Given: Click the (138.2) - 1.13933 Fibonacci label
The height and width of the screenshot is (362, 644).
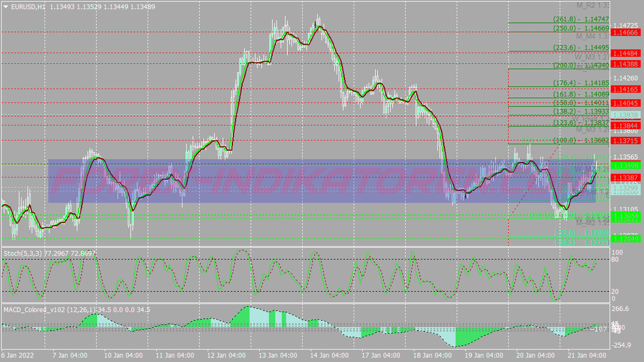Looking at the screenshot, I should pyautogui.click(x=581, y=112).
